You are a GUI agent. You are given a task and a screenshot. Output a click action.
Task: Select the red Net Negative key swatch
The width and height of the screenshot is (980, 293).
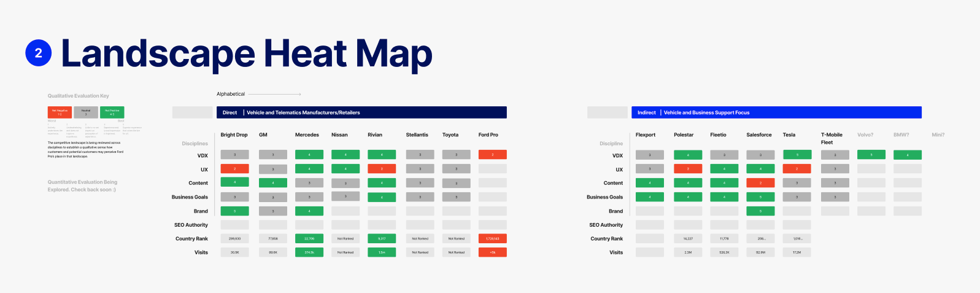[60, 112]
